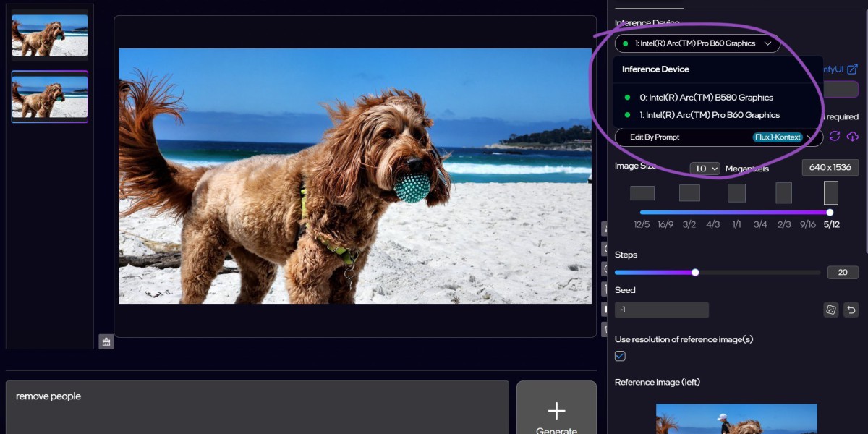
Task: Click the delete-all icon below the thumbnail list
Action: 106,341
